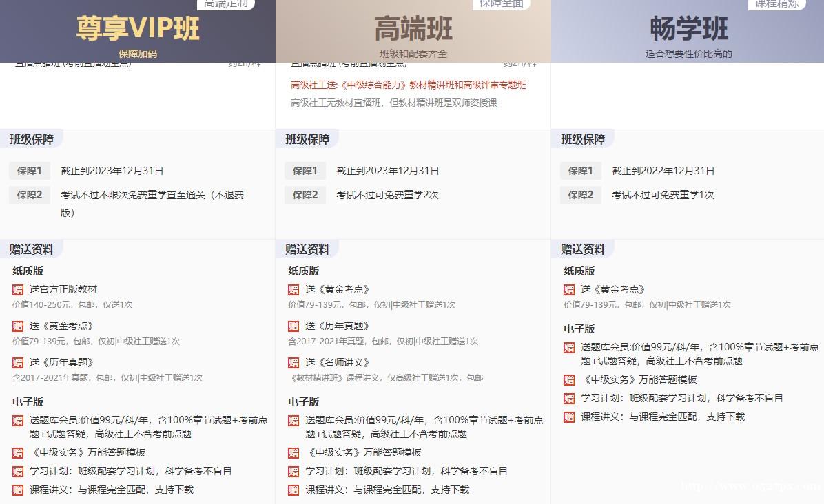Viewport: 824px width, 504px height.
Task: Click gift icon beside 学习计划 in 畅学班 column
Action: pos(569,399)
